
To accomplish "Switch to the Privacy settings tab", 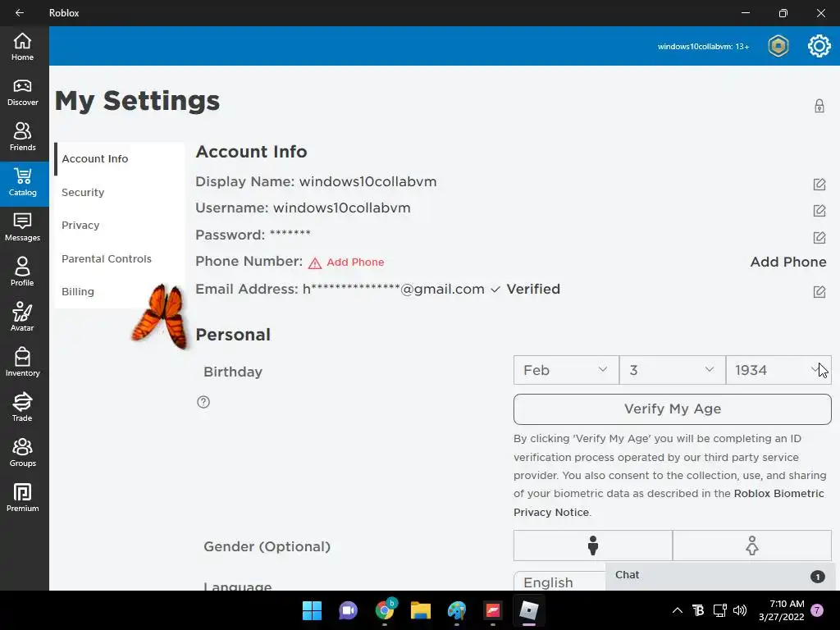I will coord(119,225).
